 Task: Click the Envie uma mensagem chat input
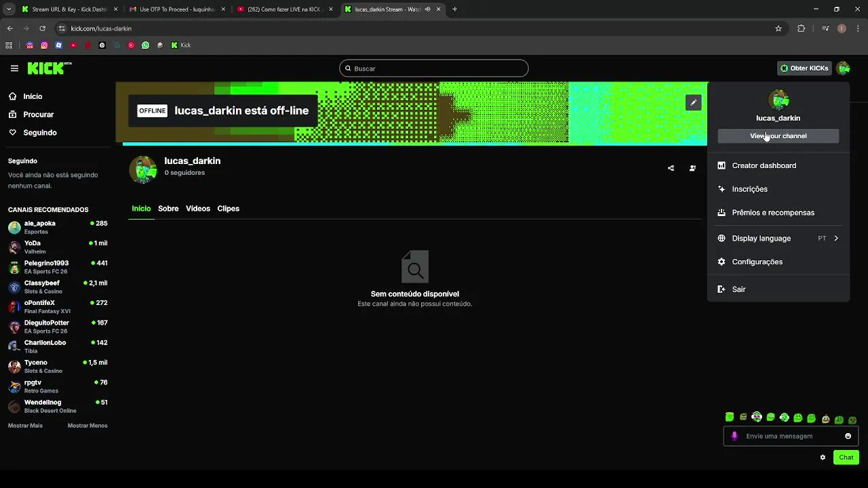coord(791,436)
